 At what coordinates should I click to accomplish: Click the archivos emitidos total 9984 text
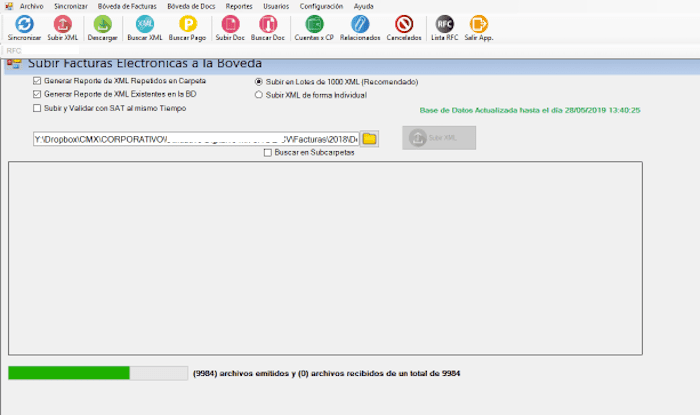click(x=326, y=374)
